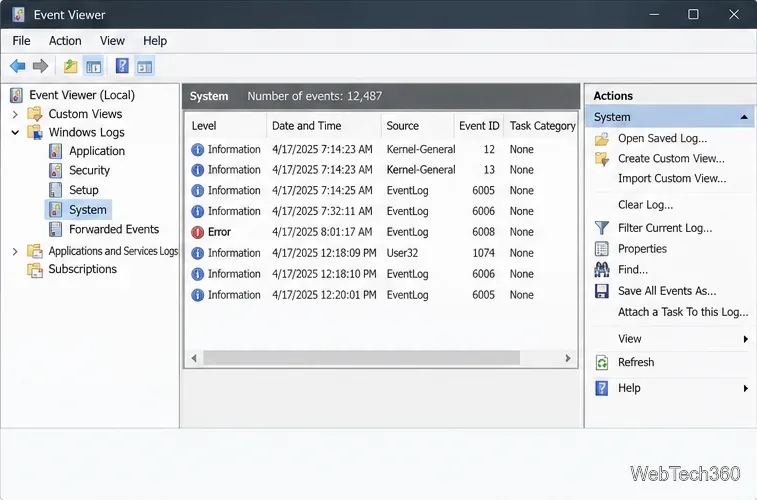Expand the Custom Views tree node
The image size is (757, 500).
pyautogui.click(x=15, y=114)
